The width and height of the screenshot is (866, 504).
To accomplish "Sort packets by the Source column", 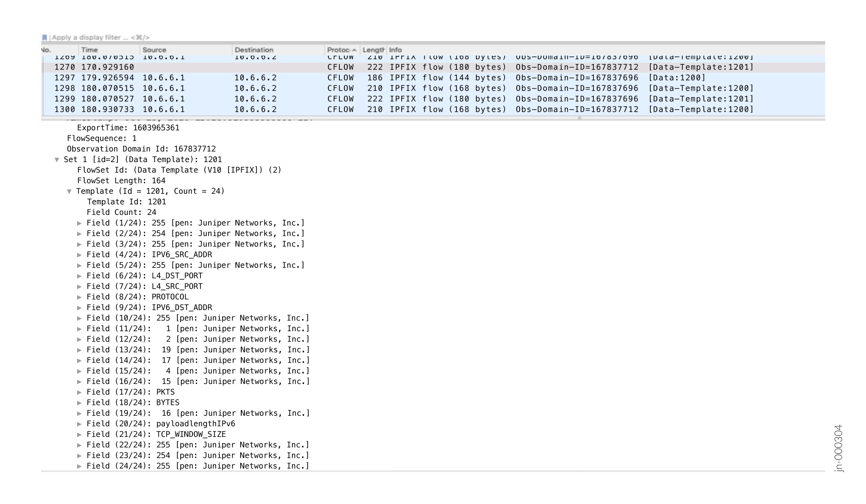I will point(154,50).
